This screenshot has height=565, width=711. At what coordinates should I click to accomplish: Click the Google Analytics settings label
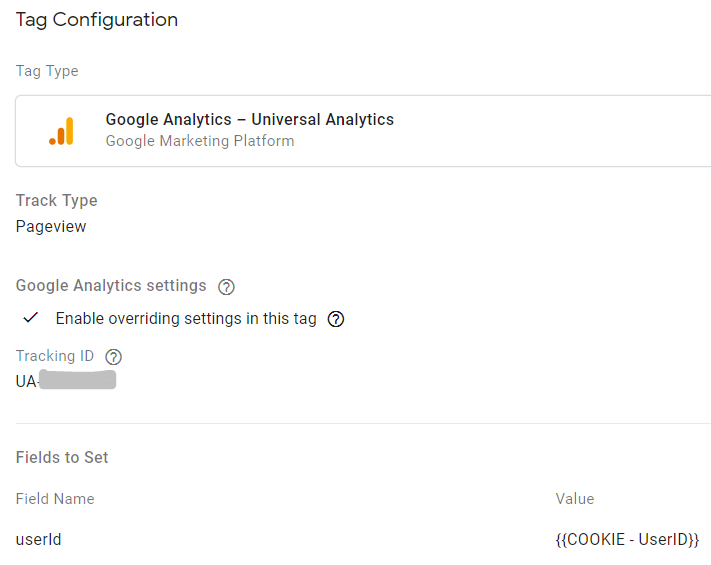tap(111, 286)
